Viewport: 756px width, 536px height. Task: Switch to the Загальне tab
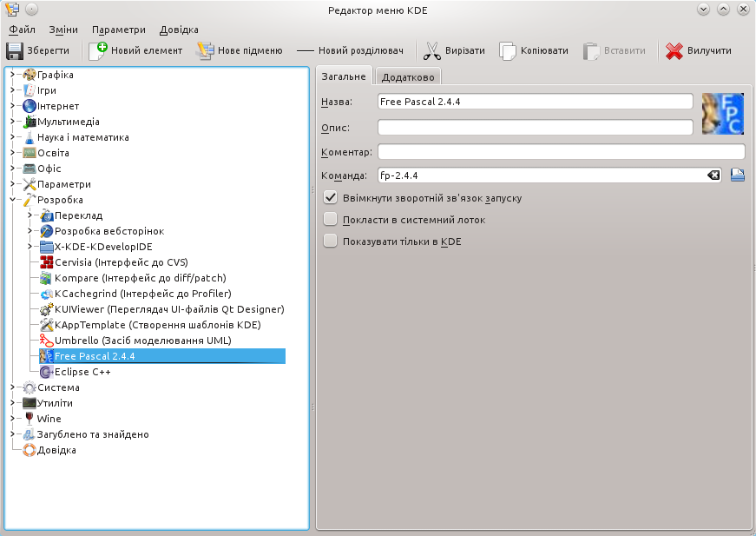(x=344, y=76)
